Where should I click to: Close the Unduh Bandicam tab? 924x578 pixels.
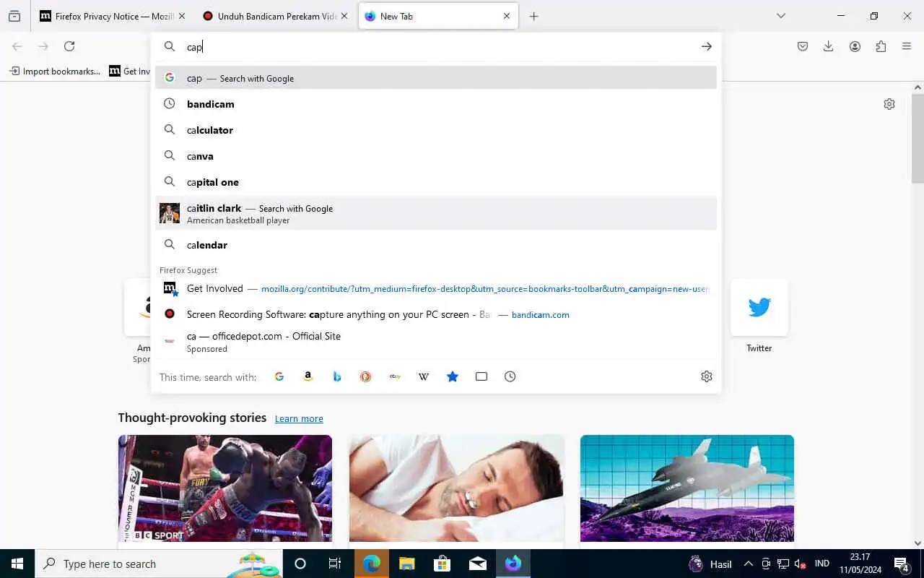tap(344, 16)
